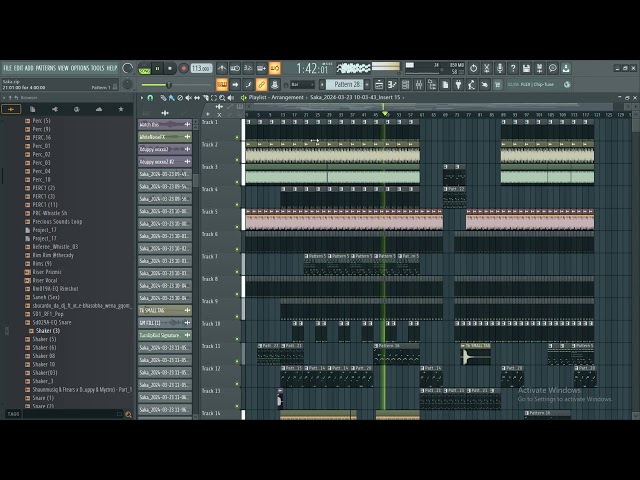Select the playlist zoom magnifier tool
The height and width of the screenshot is (480, 640).
pos(222,98)
